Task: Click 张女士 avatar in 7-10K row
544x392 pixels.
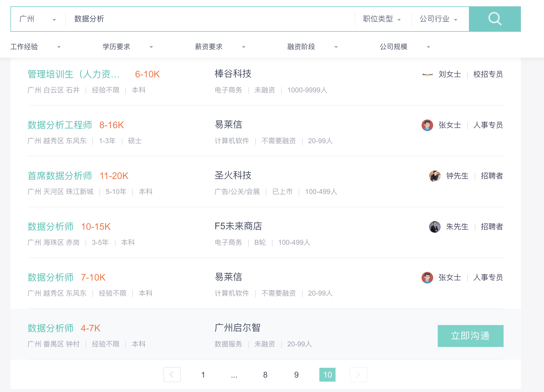Action: coord(427,278)
